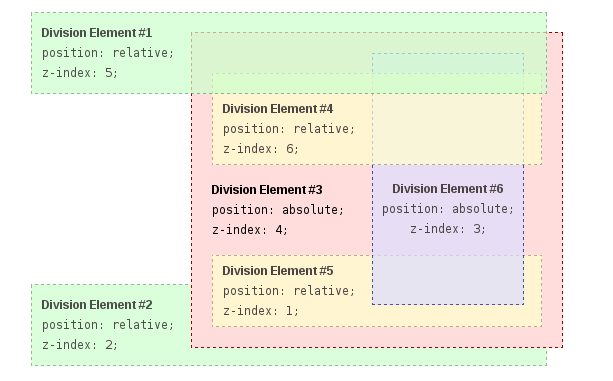Click position: relative in Element #4

click(x=289, y=129)
